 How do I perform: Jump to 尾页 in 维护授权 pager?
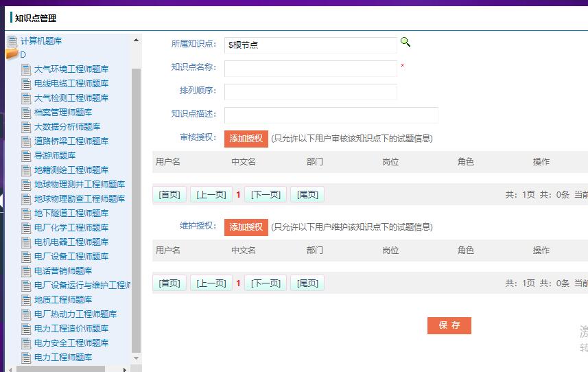pyautogui.click(x=307, y=283)
